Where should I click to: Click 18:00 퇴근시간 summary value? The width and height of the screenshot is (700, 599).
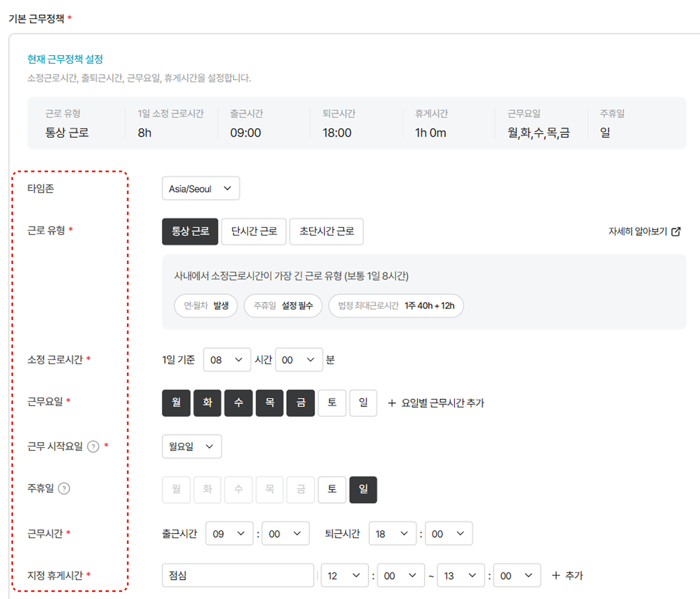coord(337,132)
